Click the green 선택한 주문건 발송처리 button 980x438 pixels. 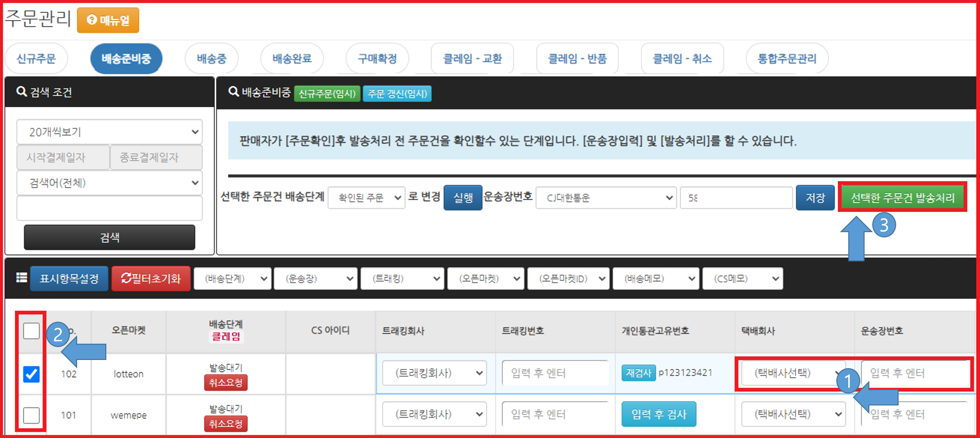click(902, 198)
